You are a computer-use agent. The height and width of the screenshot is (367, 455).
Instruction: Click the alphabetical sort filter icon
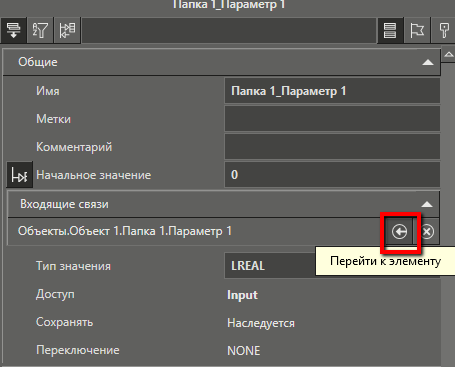[x=40, y=31]
